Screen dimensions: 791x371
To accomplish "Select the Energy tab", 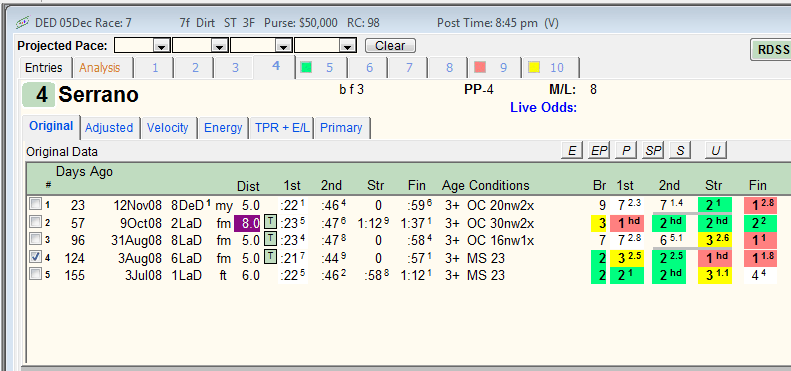I will (x=223, y=128).
